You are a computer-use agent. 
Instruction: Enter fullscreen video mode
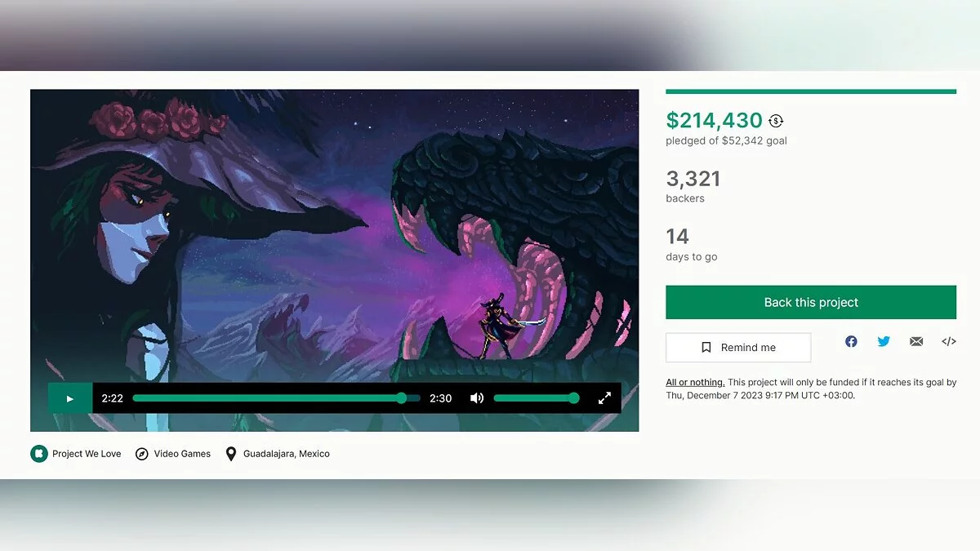tap(604, 398)
